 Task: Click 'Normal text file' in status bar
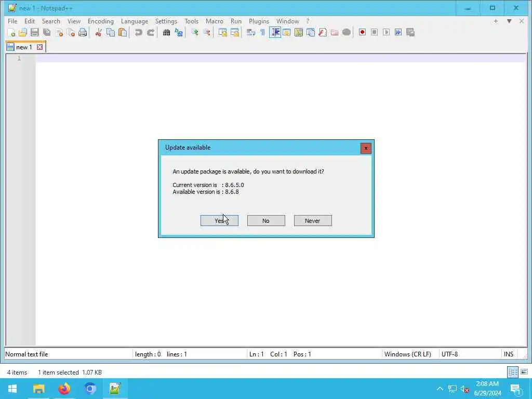click(x=26, y=354)
